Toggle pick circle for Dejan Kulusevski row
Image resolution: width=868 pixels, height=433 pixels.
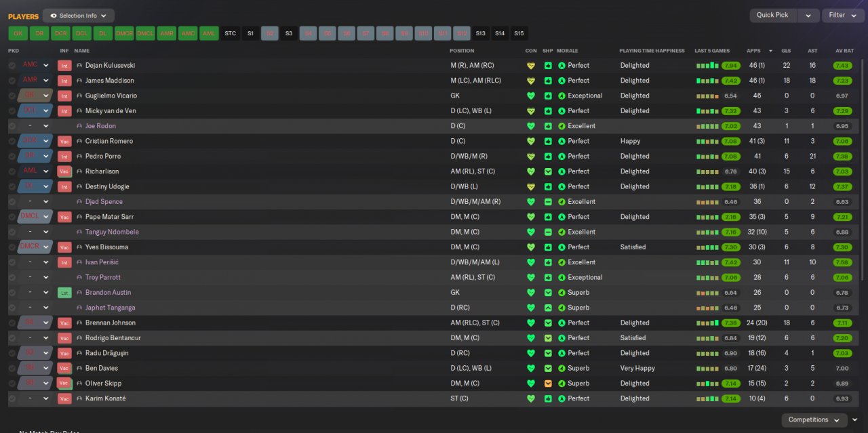12,66
